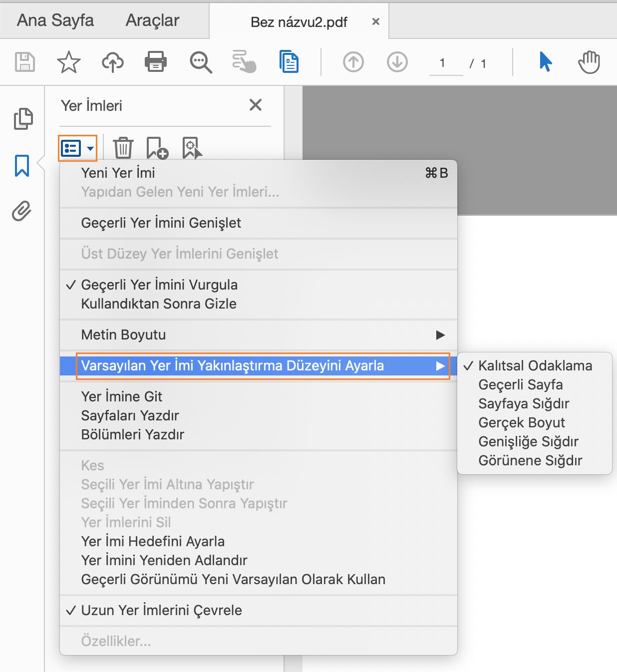Delete bookmark with trash icon
Viewport: 617px width, 672px height.
[x=123, y=148]
